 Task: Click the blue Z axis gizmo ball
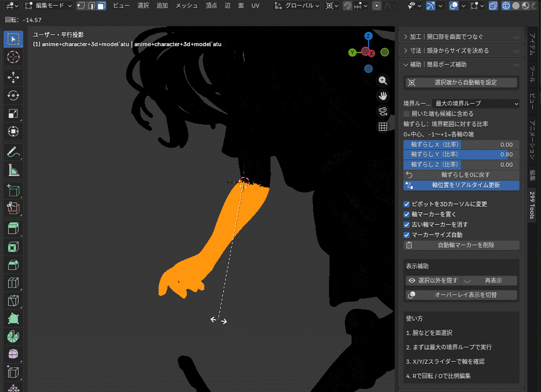click(x=368, y=36)
